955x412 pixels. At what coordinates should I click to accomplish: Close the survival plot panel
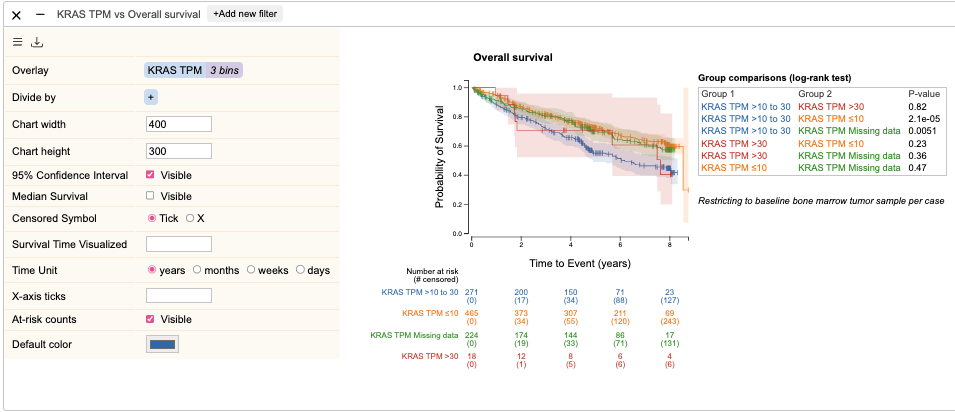[16, 14]
